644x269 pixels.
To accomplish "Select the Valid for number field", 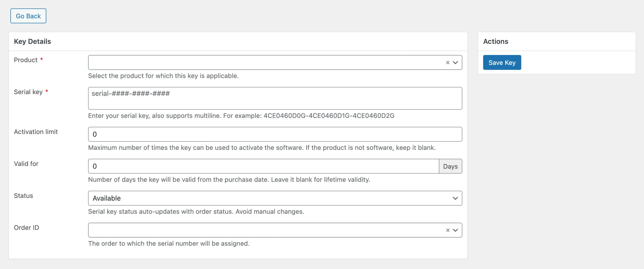I will [x=263, y=166].
